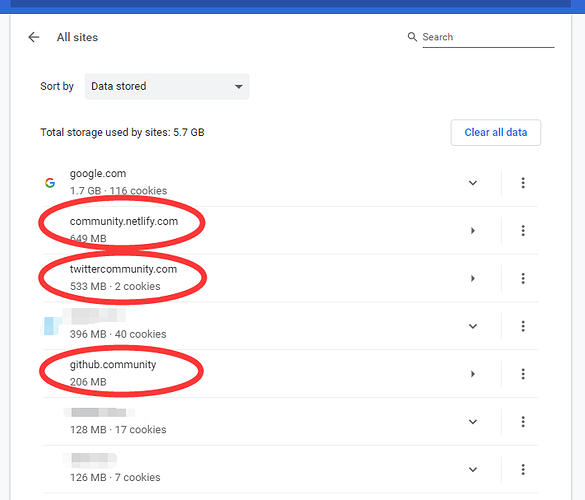Expand the 128 MB 17 cookies site group

point(473,422)
